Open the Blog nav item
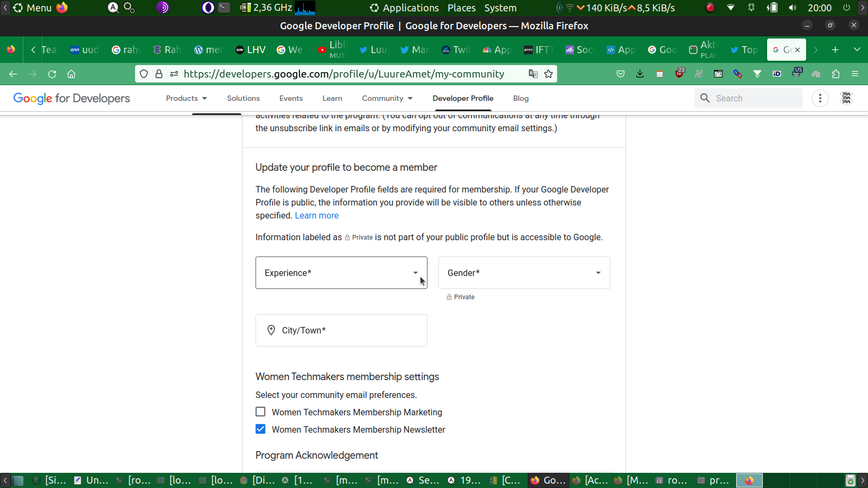The image size is (868, 488). coord(521,98)
